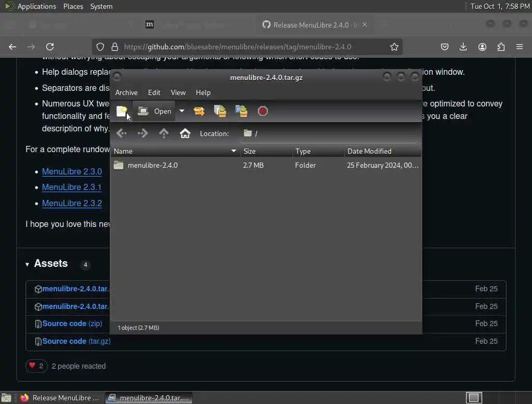Go forward in archive location history

pos(143,133)
